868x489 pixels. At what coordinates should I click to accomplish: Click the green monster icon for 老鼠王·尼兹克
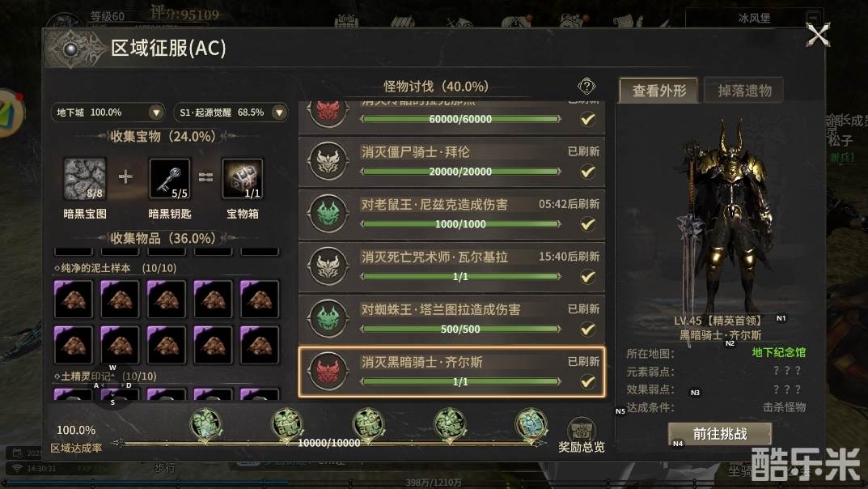click(328, 213)
